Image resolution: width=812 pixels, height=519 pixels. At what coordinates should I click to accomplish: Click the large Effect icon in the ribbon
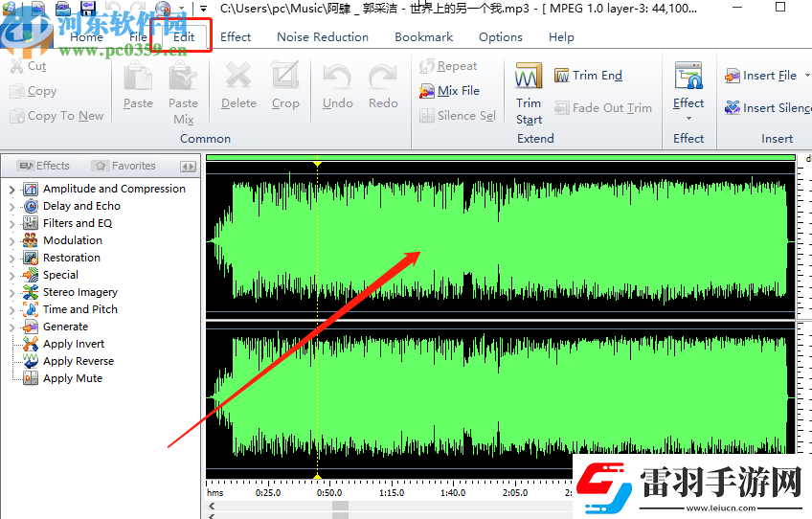[688, 77]
